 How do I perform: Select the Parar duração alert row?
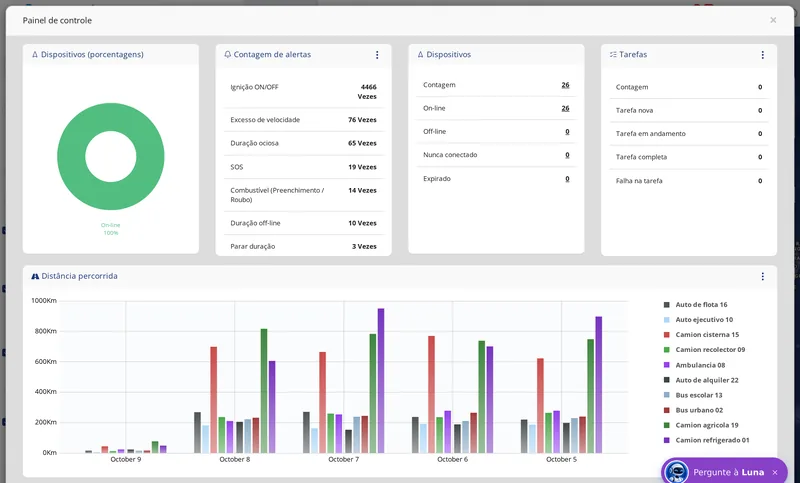point(304,246)
